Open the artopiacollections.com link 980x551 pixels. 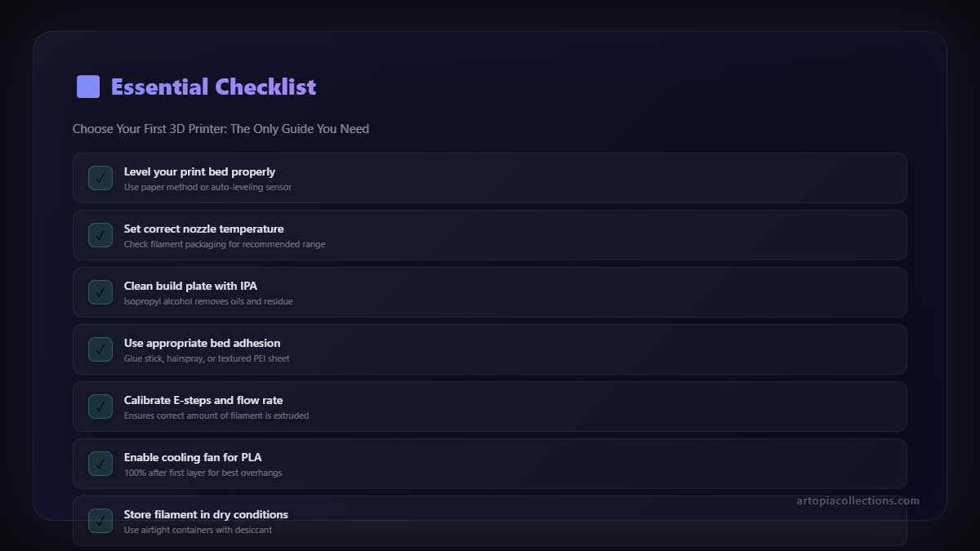tap(857, 501)
